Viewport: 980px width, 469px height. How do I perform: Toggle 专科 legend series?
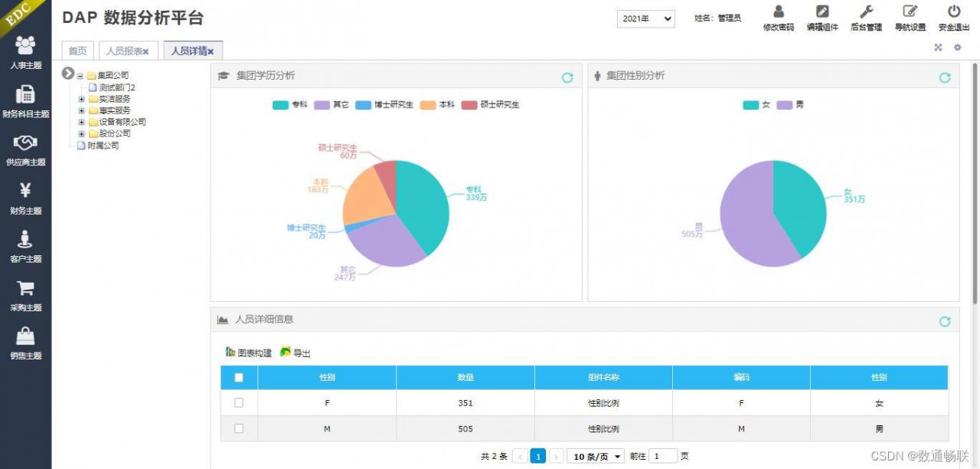(x=290, y=104)
